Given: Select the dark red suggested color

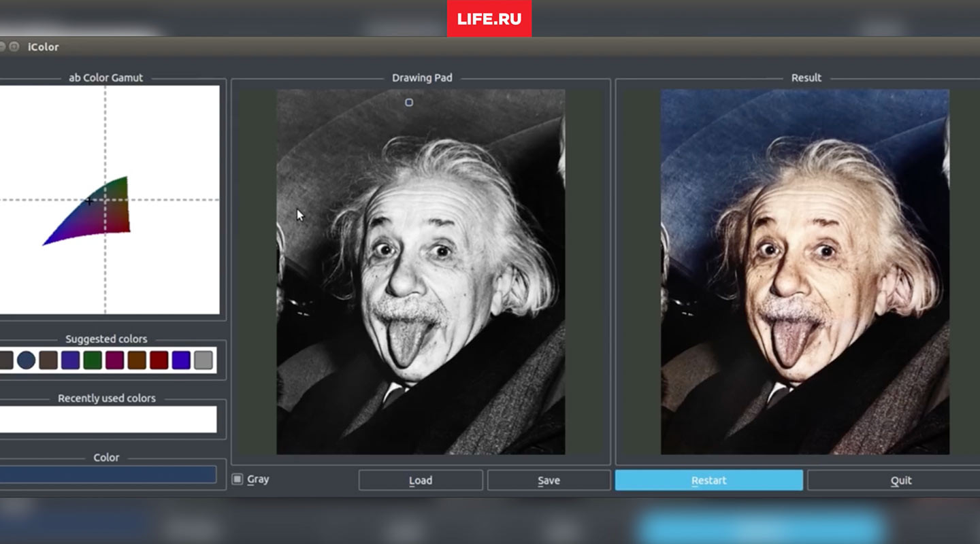Looking at the screenshot, I should pyautogui.click(x=159, y=360).
